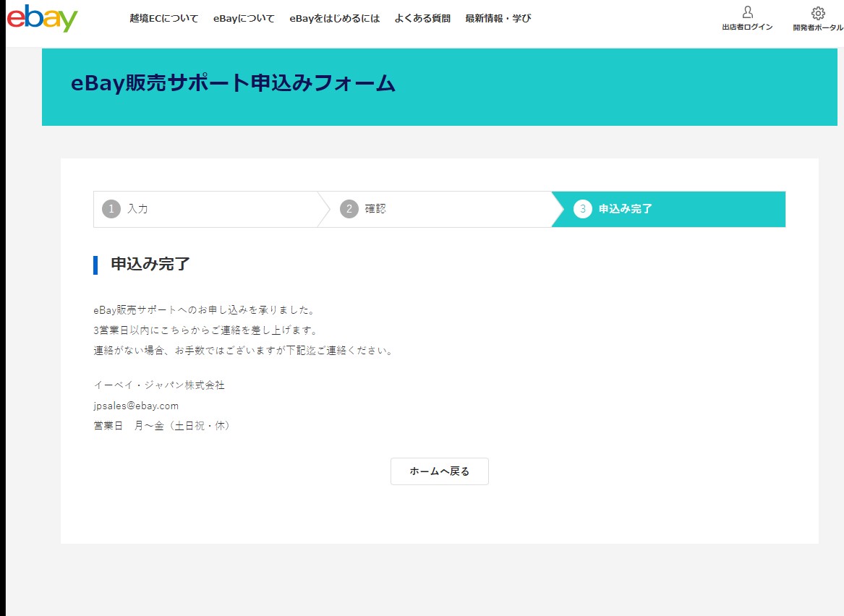Click the 営業日 月～金 business hours line

point(162,426)
